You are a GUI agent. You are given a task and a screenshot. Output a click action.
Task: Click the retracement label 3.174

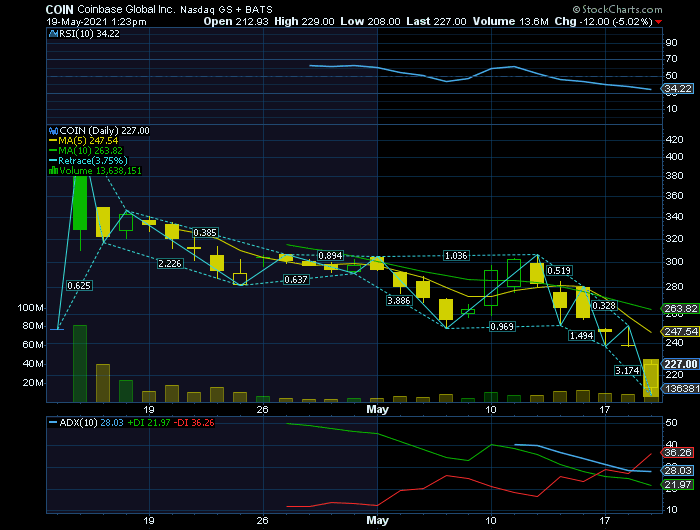click(627, 371)
